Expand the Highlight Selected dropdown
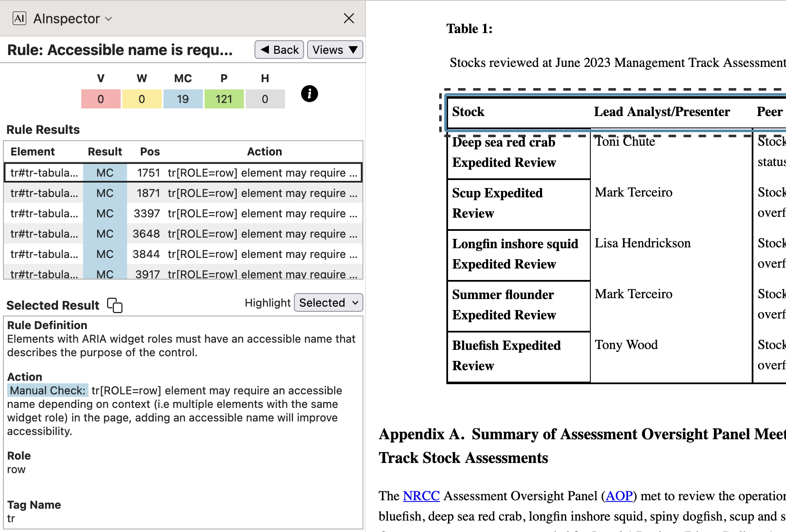786x532 pixels. (x=328, y=303)
